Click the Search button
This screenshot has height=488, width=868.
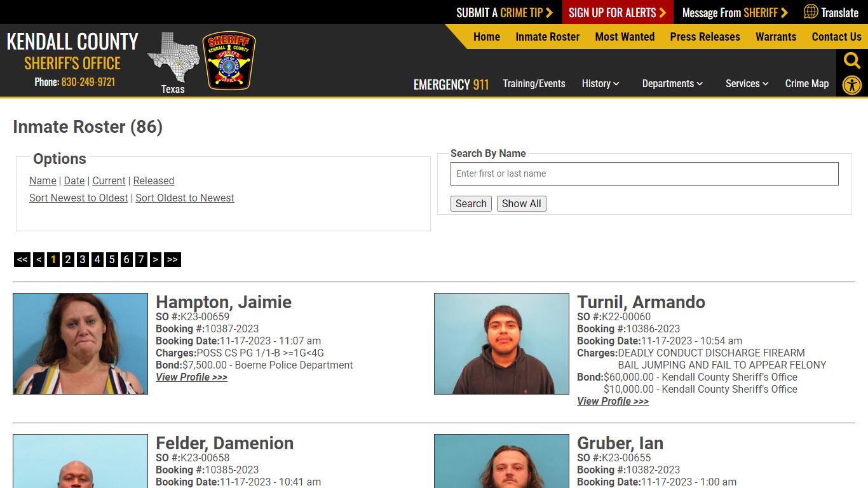pos(471,203)
